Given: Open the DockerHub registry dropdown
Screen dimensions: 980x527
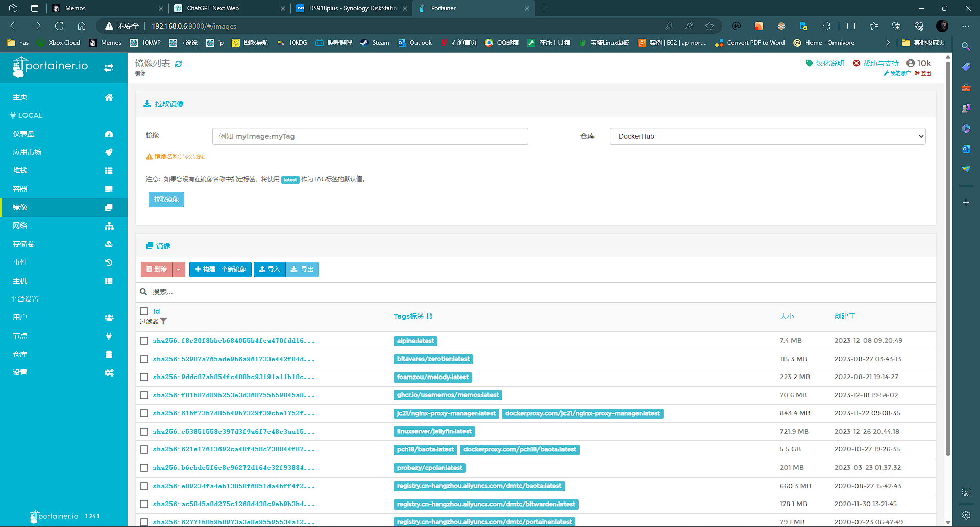Looking at the screenshot, I should tap(768, 136).
